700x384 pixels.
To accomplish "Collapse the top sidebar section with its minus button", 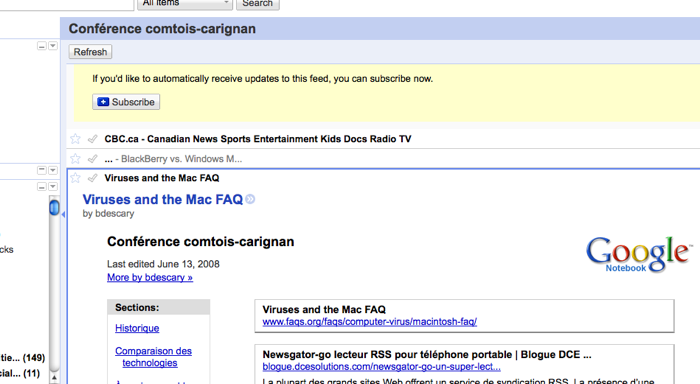I will (42, 46).
